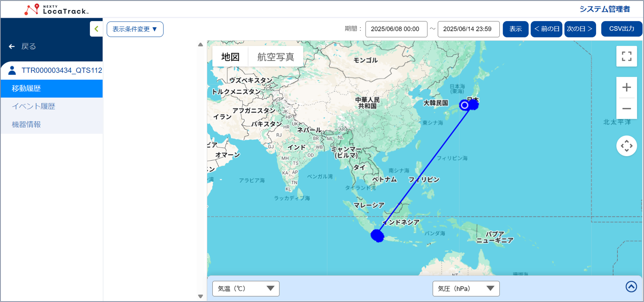
Task: Click the device user icon
Action: (12, 70)
